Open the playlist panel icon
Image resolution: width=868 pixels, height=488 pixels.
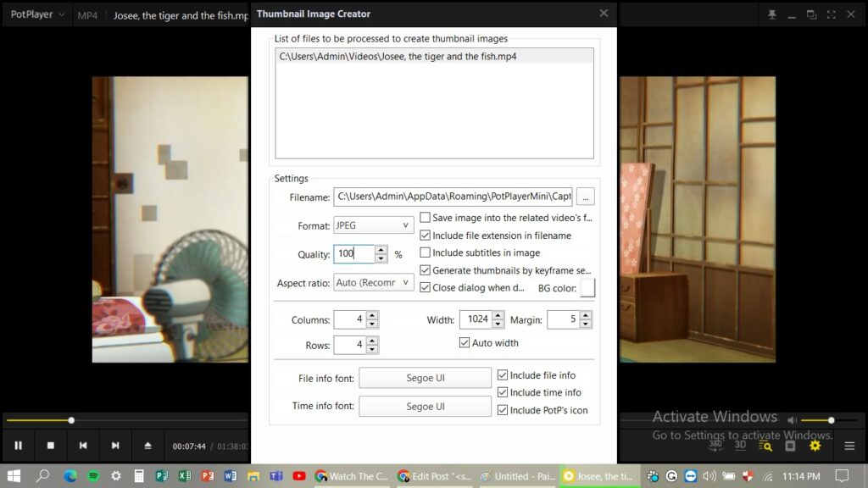(x=791, y=446)
